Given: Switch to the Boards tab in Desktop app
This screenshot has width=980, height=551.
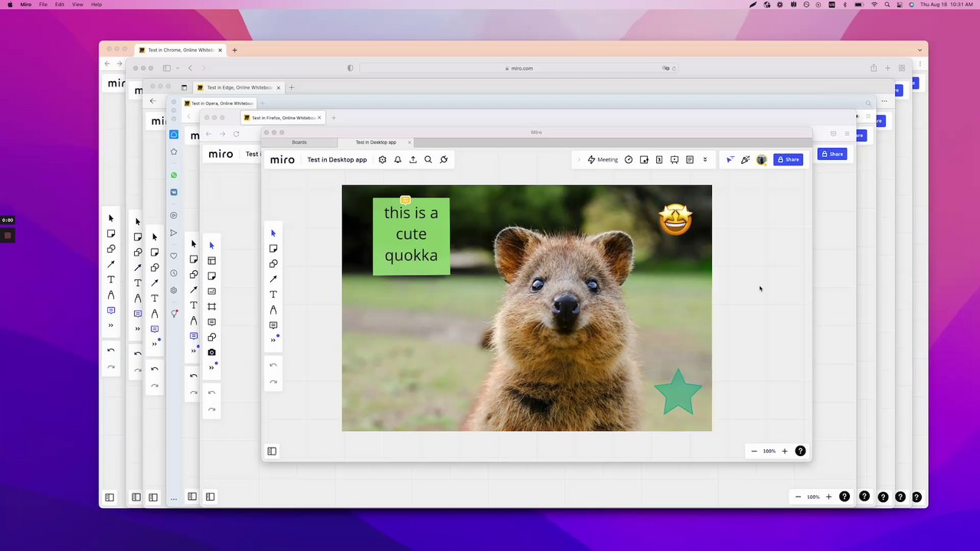Looking at the screenshot, I should coord(299,142).
